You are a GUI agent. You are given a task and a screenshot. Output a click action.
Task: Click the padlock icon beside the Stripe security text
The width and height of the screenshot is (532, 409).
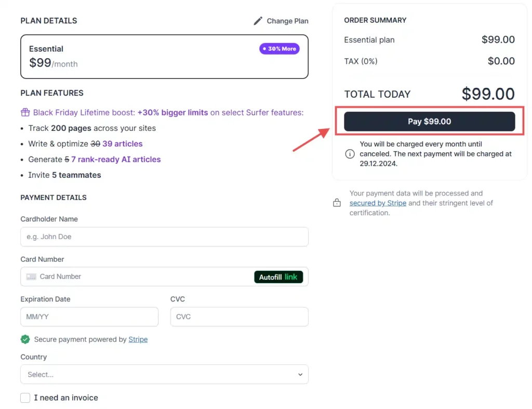pos(337,203)
